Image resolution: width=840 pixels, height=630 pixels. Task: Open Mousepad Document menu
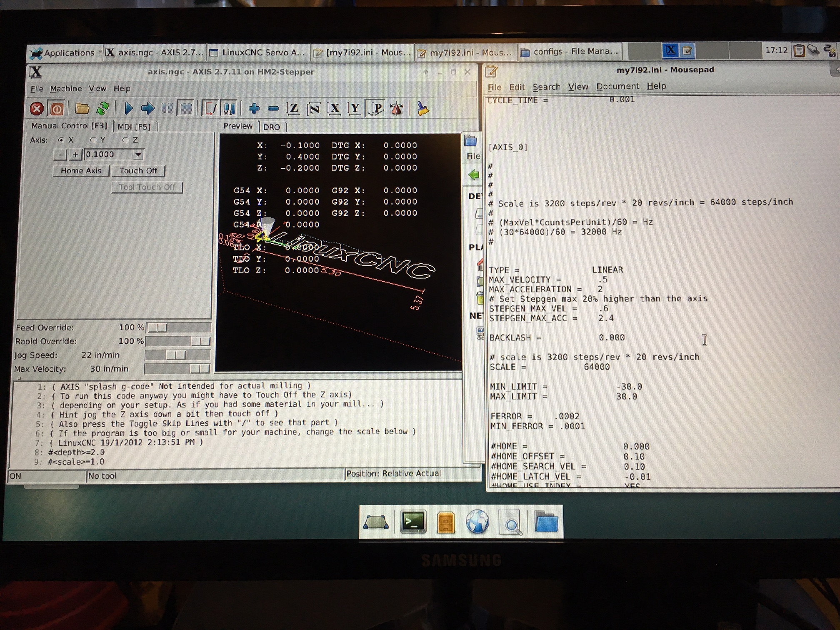(x=617, y=86)
